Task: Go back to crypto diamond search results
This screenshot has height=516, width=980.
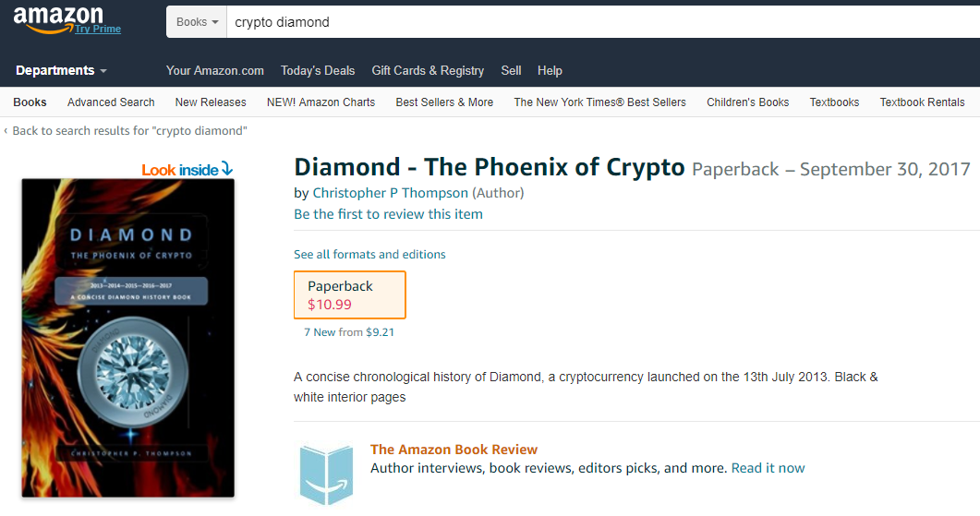Action: click(x=127, y=130)
